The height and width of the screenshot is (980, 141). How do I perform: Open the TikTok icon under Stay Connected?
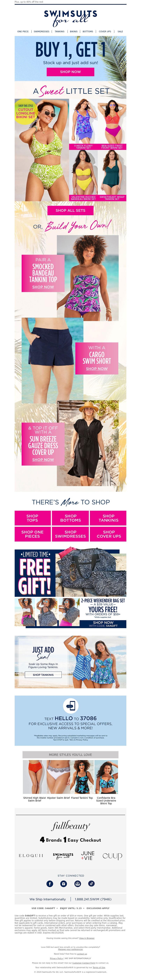(x=91, y=883)
